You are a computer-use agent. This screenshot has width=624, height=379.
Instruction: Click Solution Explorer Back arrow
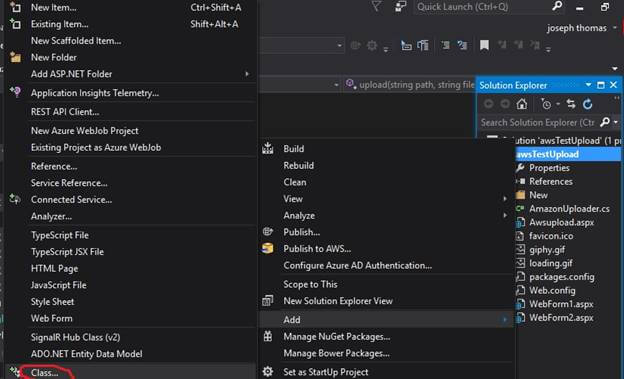(x=489, y=104)
